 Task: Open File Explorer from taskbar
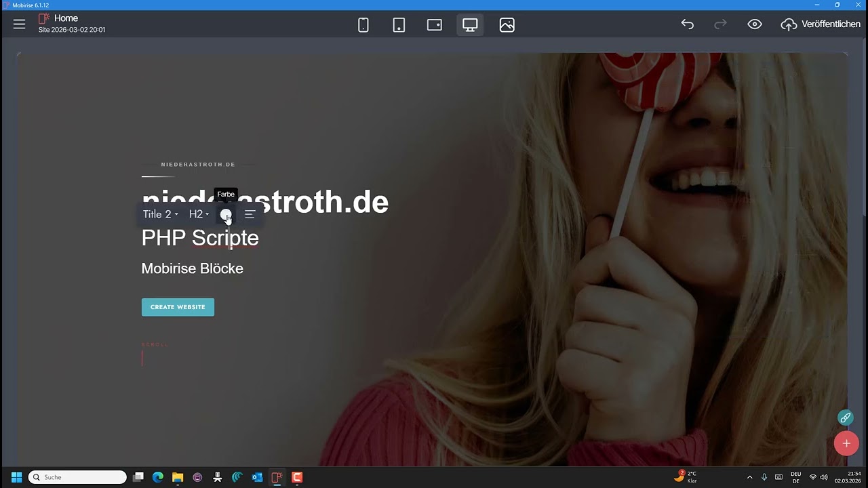(x=178, y=477)
